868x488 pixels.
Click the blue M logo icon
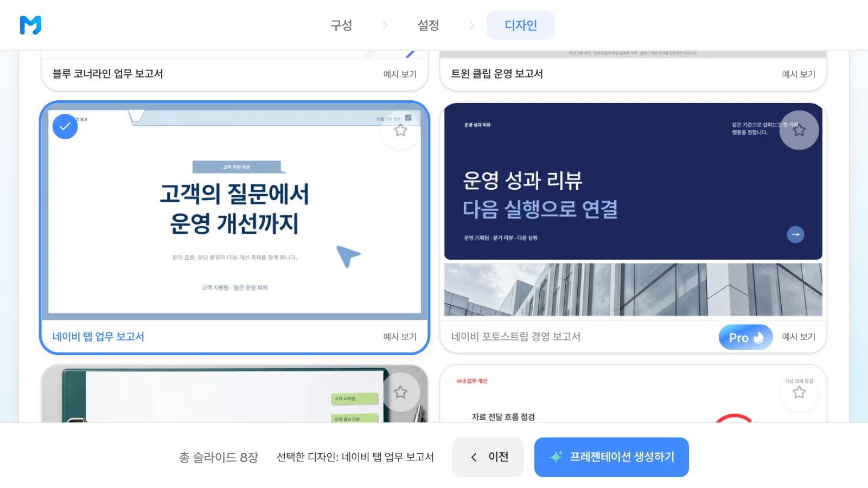pos(30,25)
